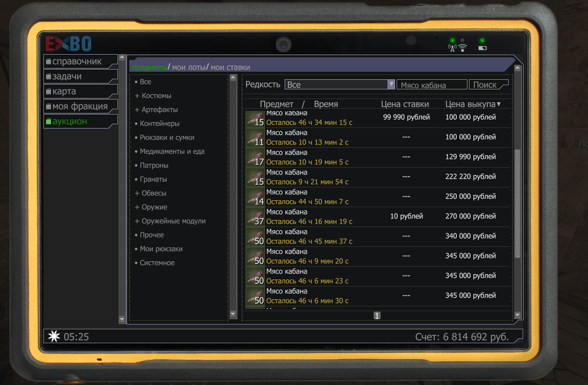Click the boar meat icon priced 340 000 рублей

click(255, 237)
